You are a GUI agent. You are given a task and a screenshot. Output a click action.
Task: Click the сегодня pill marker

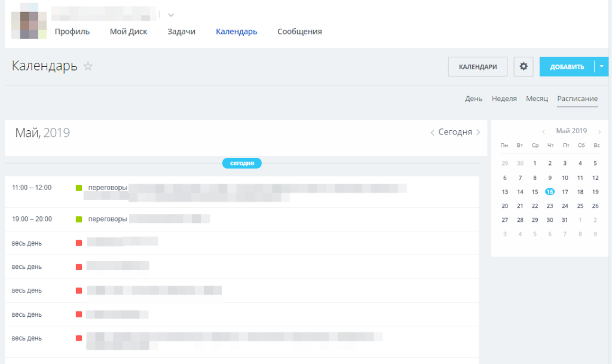tap(242, 163)
